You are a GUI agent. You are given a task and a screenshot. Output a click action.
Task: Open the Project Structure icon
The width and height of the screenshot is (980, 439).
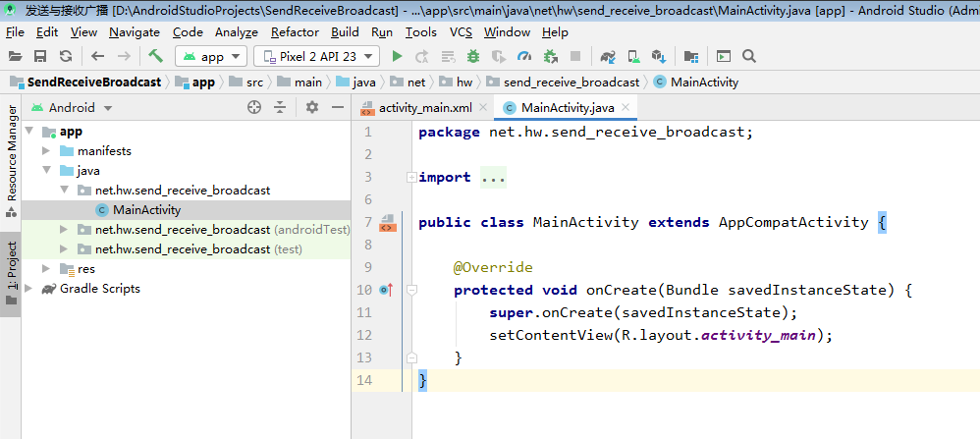point(690,57)
